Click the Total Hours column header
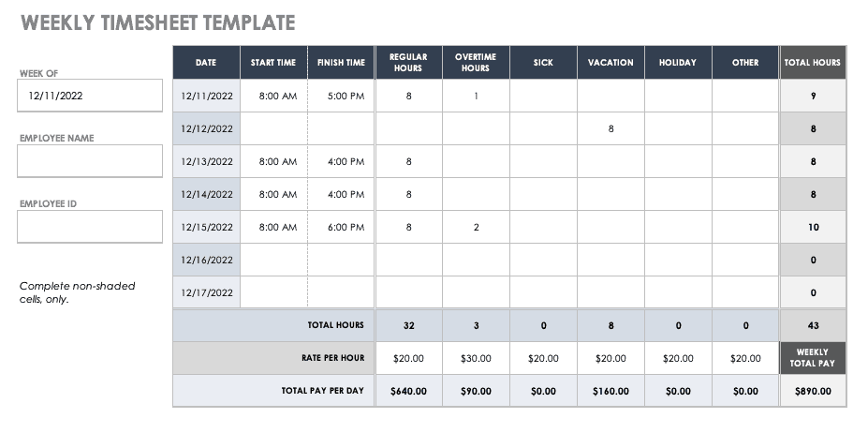 pyautogui.click(x=813, y=63)
